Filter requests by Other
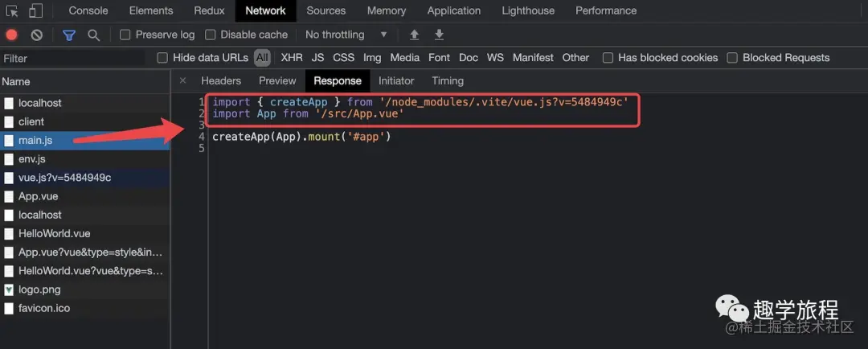 coord(575,58)
